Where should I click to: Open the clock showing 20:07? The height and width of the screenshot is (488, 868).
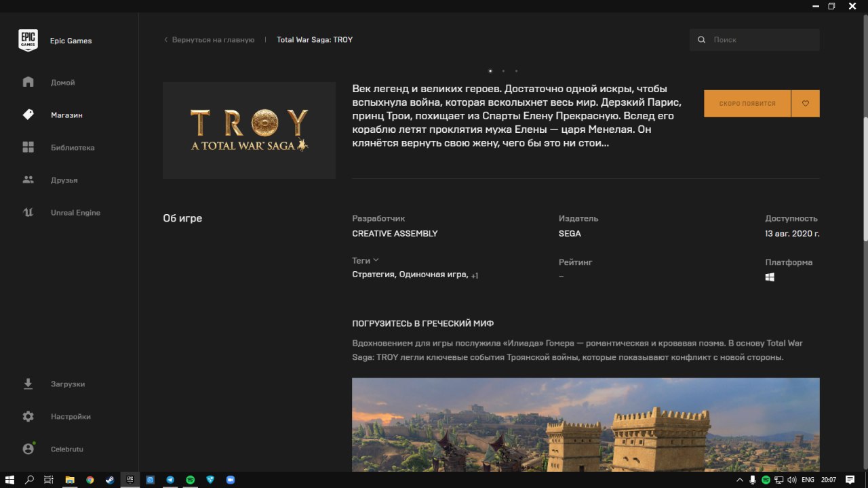pos(828,480)
